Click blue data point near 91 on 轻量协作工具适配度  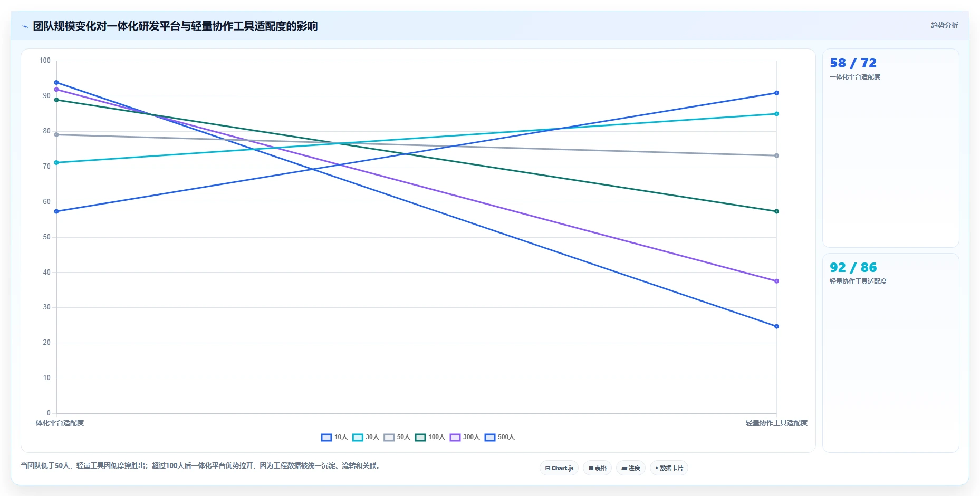[x=776, y=93]
